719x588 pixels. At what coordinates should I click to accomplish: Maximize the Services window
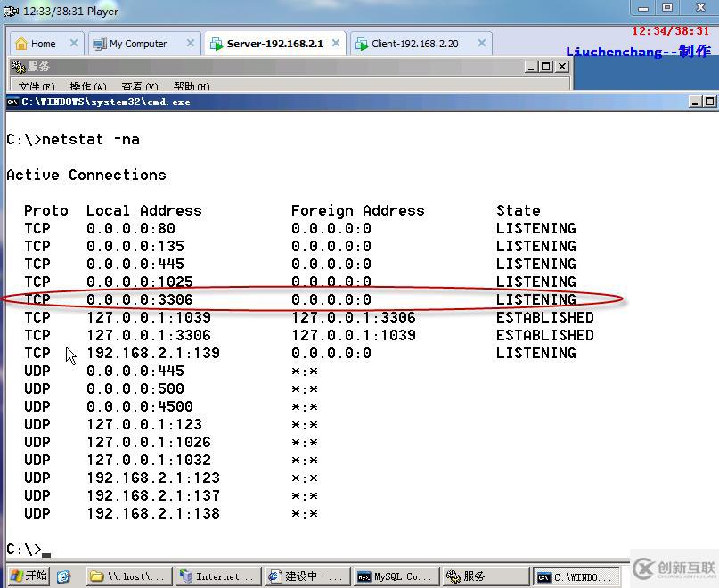point(546,67)
